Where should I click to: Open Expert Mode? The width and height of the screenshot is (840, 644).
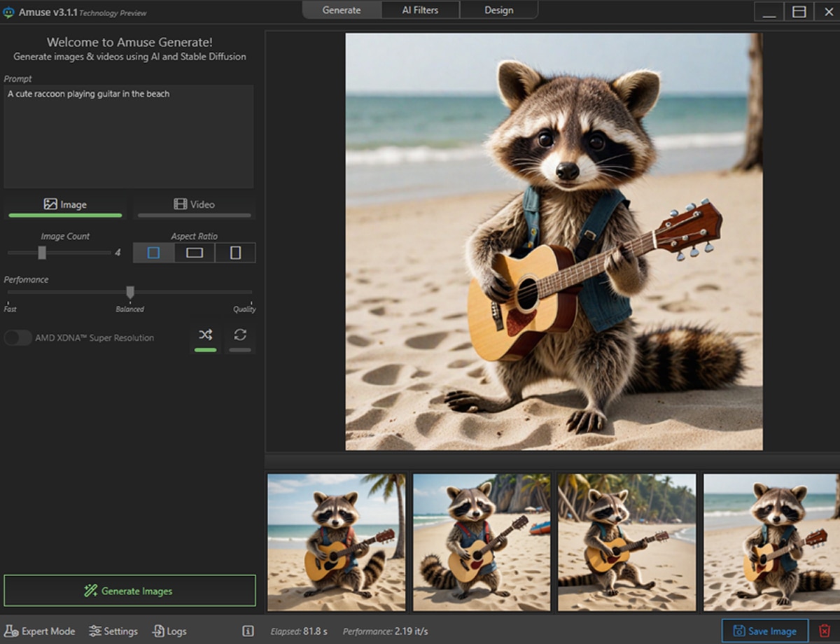(x=40, y=631)
